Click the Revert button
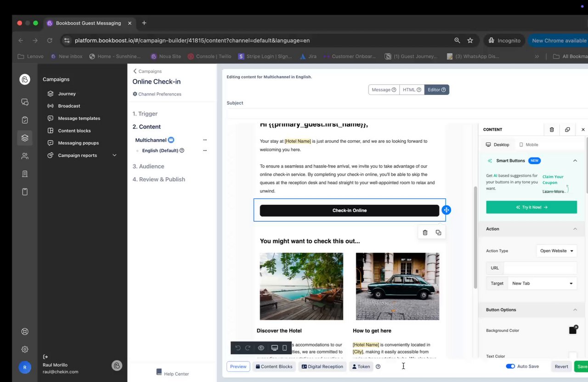Viewport: 588px width, 382px height. [x=561, y=366]
